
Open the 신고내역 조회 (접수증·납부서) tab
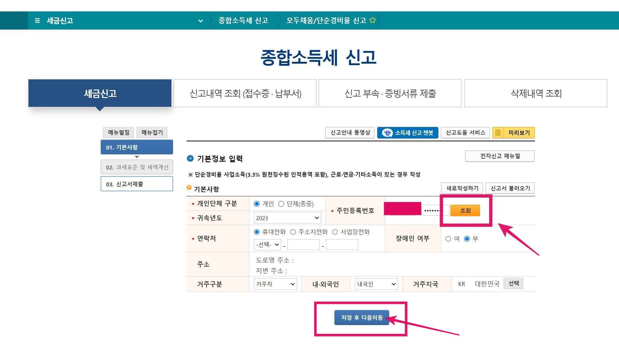pyautogui.click(x=244, y=93)
